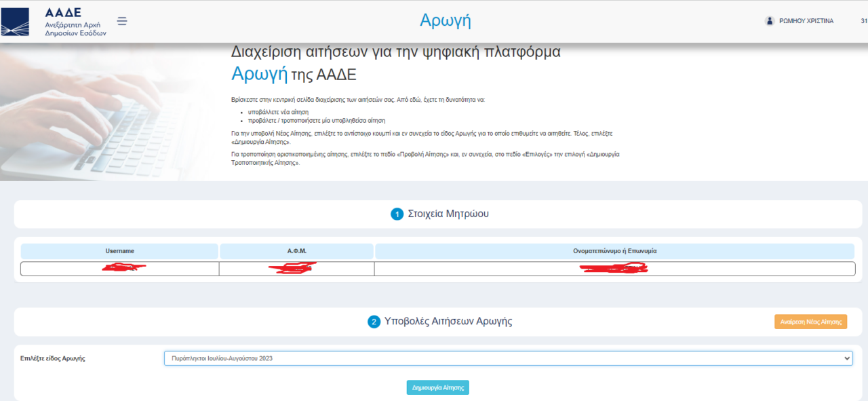This screenshot has width=868, height=401.
Task: Click the 'Α.Φ.Μ.' column header
Action: [x=296, y=251]
